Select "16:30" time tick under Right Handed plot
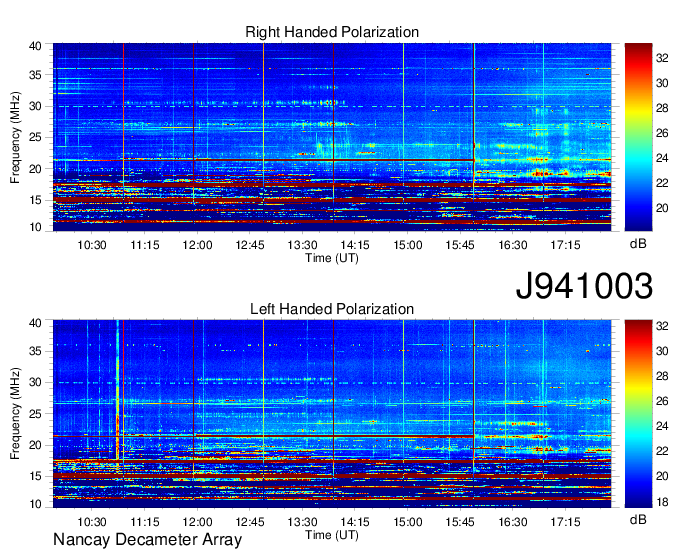The height and width of the screenshot is (552, 680). pos(513,245)
